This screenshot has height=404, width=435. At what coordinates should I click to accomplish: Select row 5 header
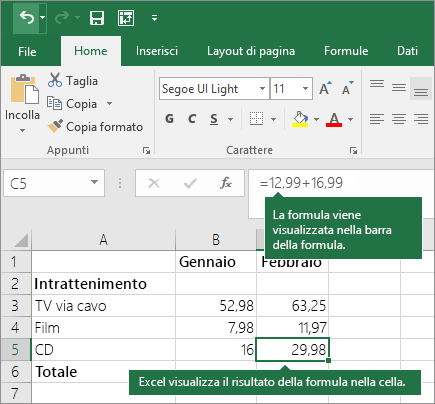(15, 350)
